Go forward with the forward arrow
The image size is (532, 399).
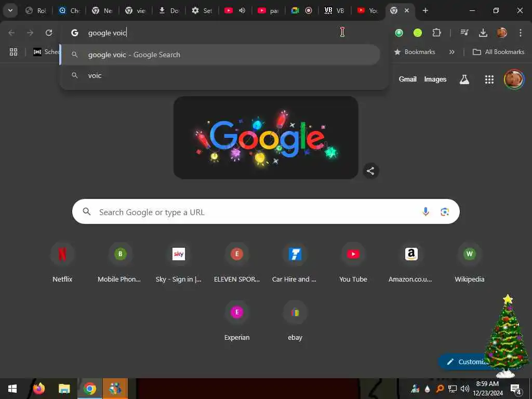click(x=30, y=33)
